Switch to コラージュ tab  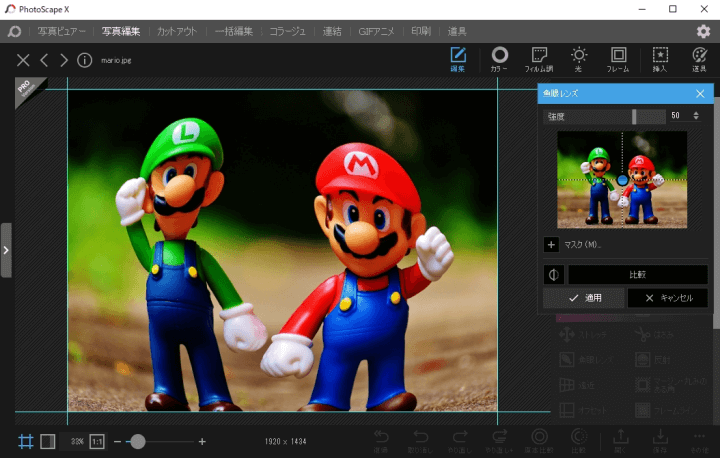coord(287,31)
